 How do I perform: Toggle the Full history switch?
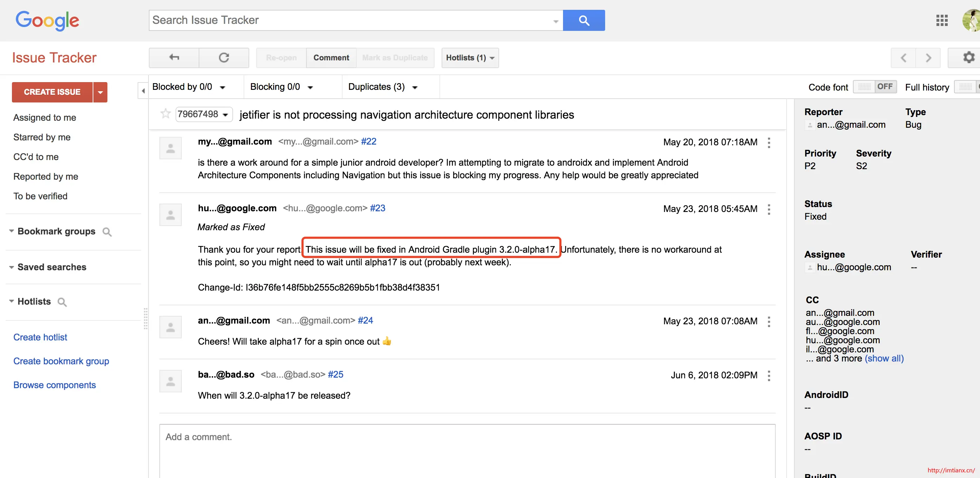point(966,87)
